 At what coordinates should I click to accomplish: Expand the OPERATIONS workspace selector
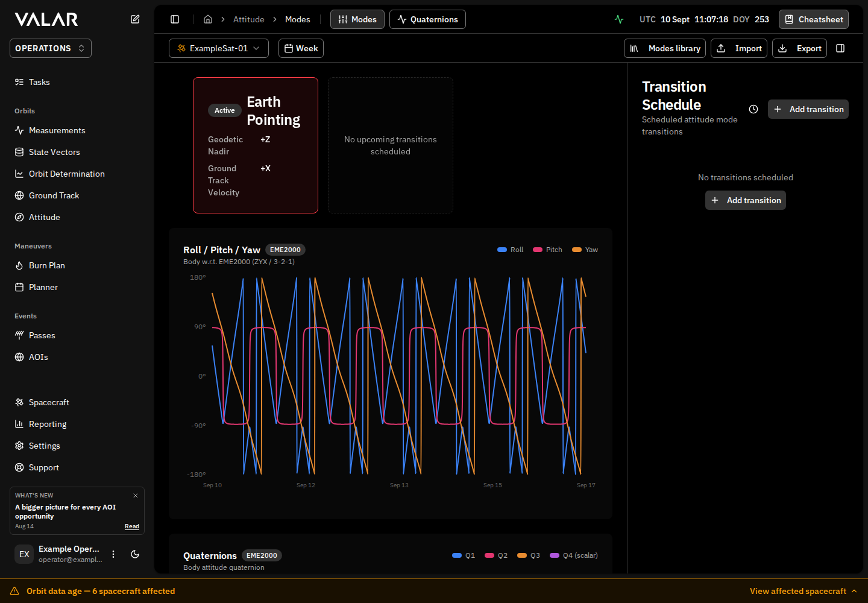(51, 48)
